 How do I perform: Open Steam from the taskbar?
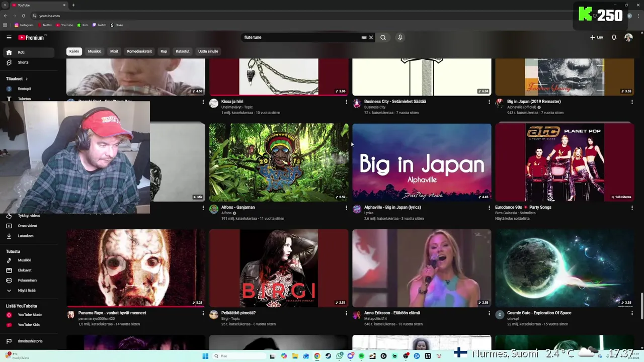tap(328, 356)
